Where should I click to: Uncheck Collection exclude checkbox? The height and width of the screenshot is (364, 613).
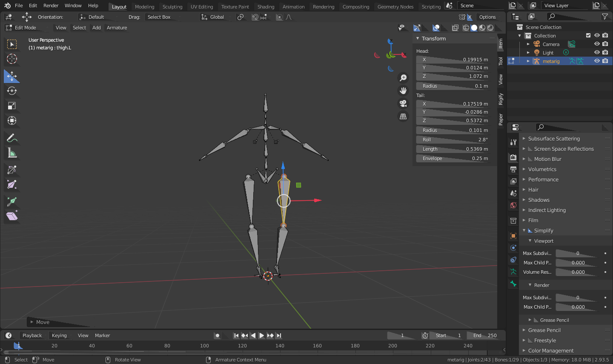[588, 35]
